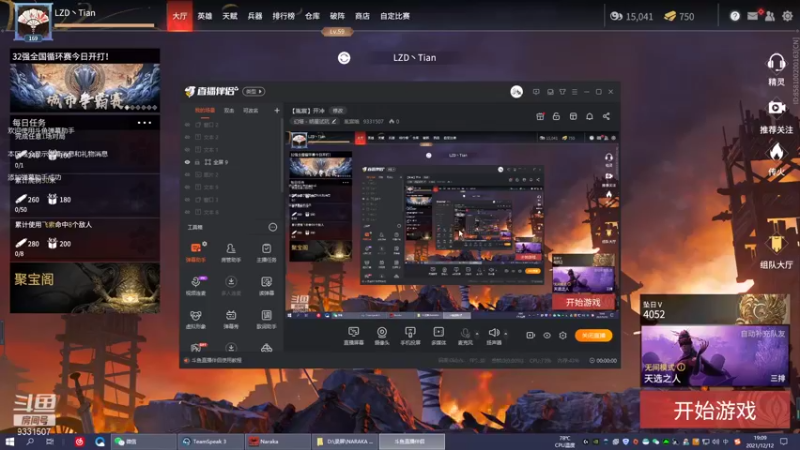
Task: Open the 房管助手 tool
Action: point(231,252)
